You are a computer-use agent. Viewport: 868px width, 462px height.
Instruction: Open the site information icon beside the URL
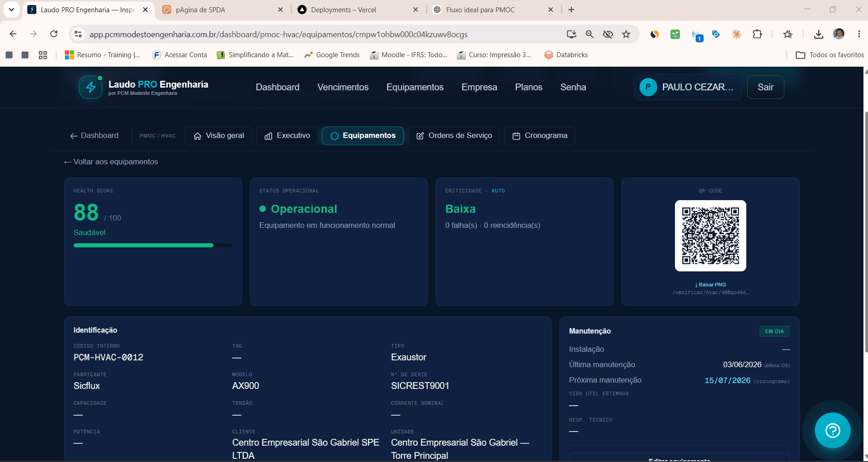click(78, 34)
